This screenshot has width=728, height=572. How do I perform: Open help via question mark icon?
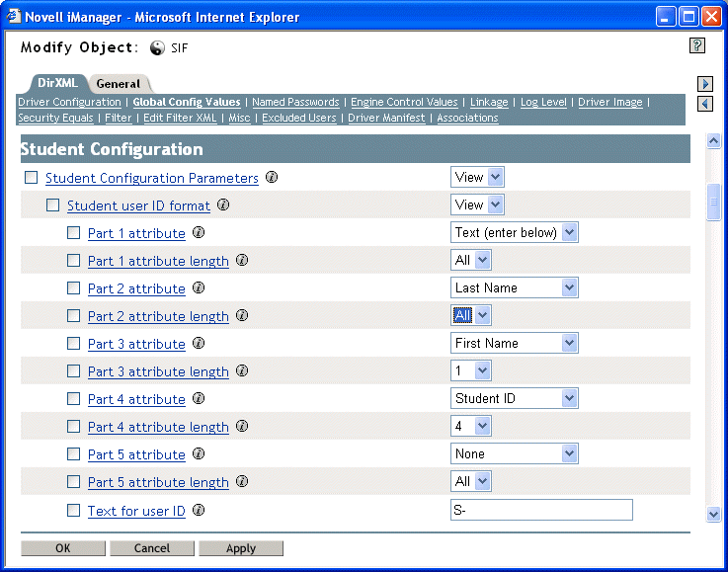point(697,45)
